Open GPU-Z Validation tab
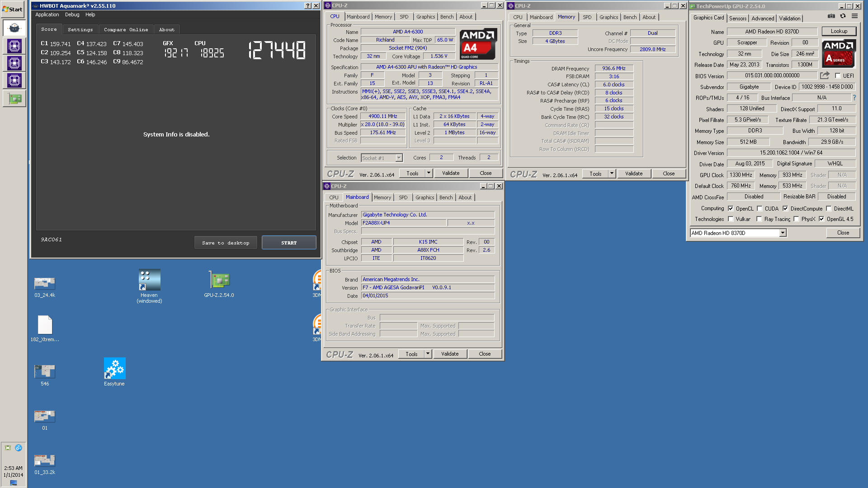The width and height of the screenshot is (868, 488). 789,19
